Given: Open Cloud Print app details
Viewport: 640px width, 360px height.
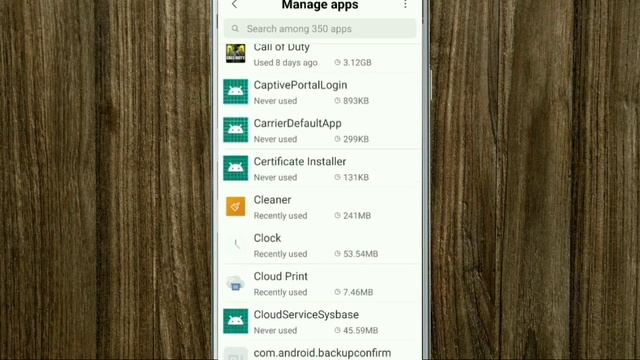Looking at the screenshot, I should coord(320,284).
